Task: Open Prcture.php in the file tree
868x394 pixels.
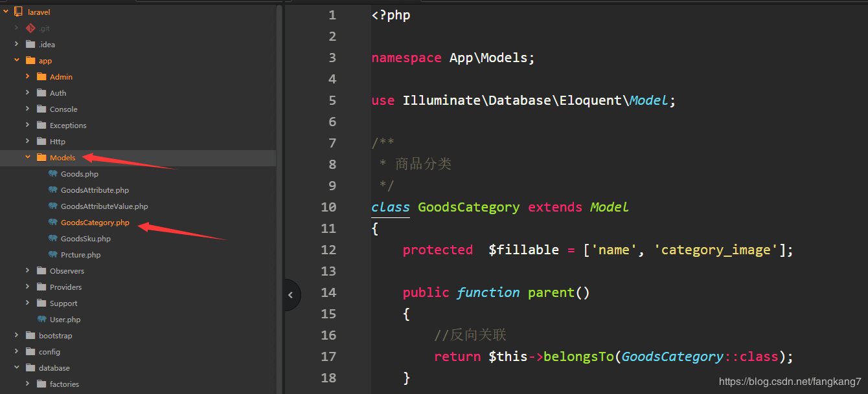Action: 80,255
